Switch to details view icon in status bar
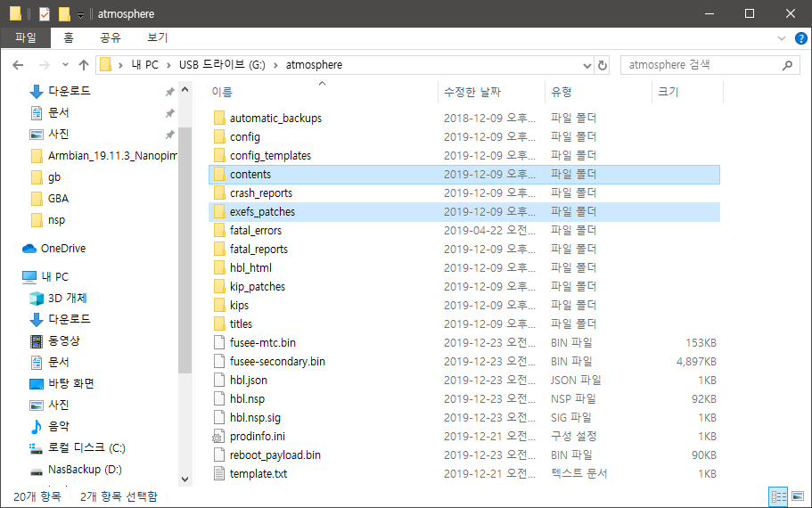Viewport: 812px width, 508px height. [779, 496]
